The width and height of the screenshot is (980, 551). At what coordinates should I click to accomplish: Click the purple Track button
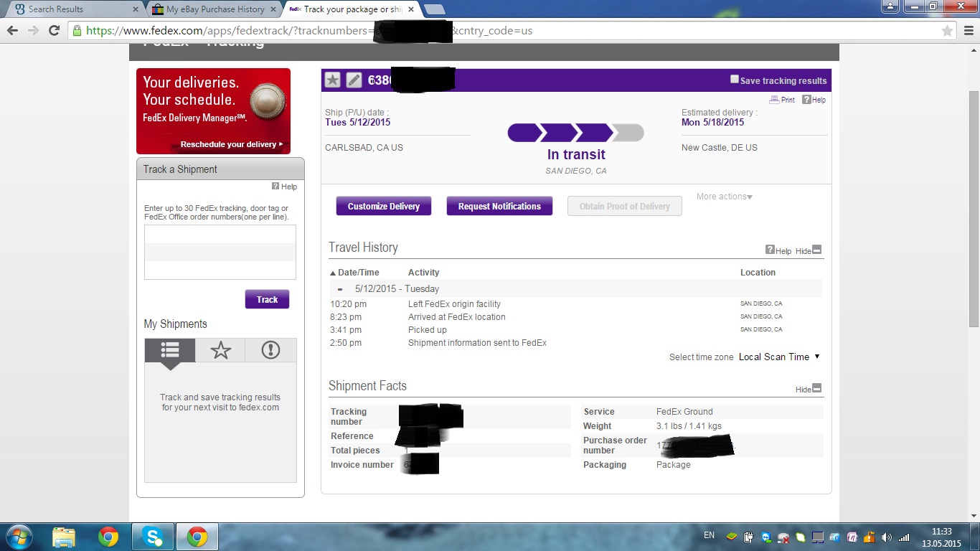pos(267,299)
